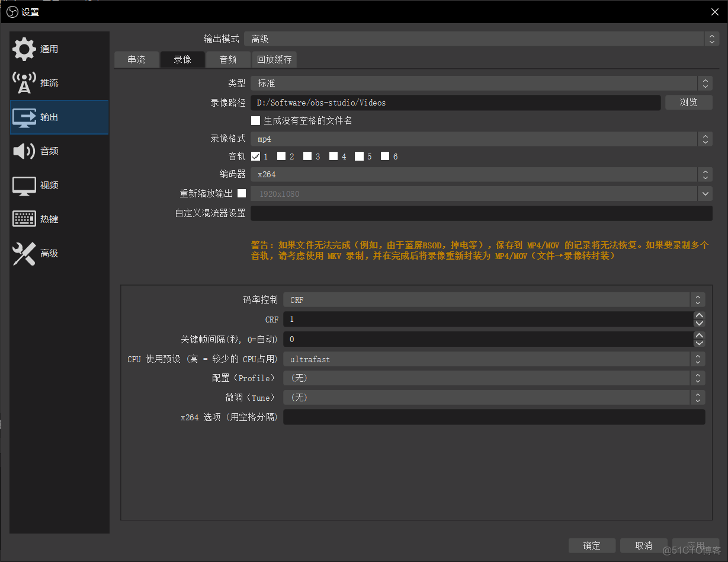Open the 高级 wrench tools icon

[x=24, y=254]
